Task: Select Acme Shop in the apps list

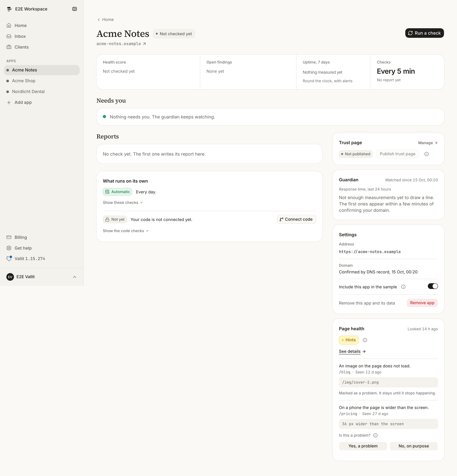Action: (42, 81)
